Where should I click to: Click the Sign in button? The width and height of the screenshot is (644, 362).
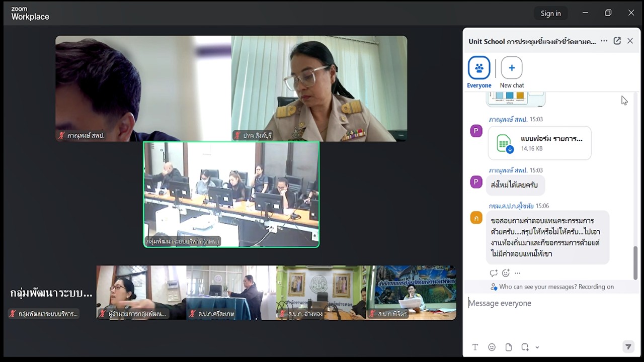550,13
